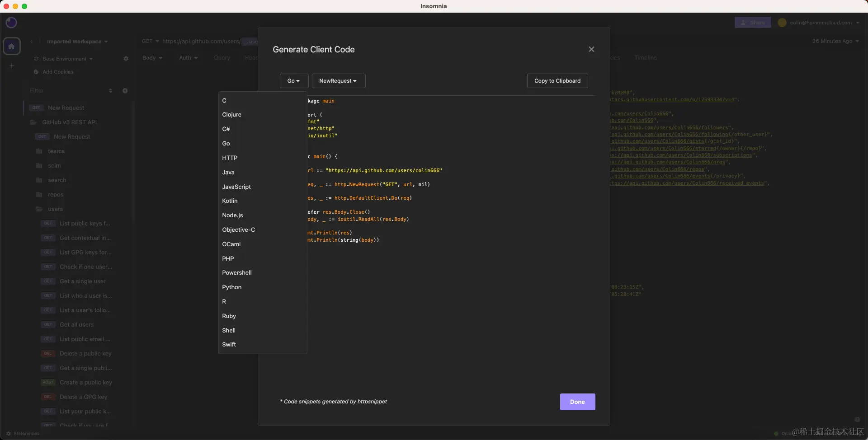Switch to the Query tab
This screenshot has width=868, height=440.
[x=222, y=58]
